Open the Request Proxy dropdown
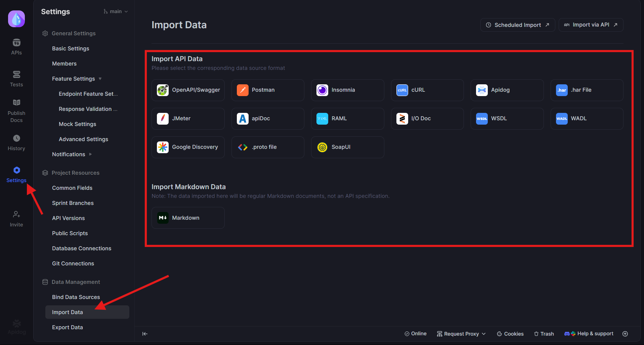 pos(461,334)
